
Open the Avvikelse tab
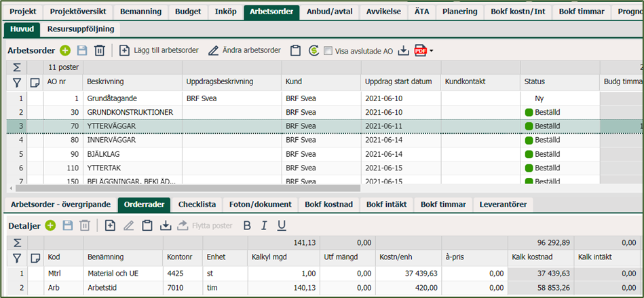click(x=383, y=12)
